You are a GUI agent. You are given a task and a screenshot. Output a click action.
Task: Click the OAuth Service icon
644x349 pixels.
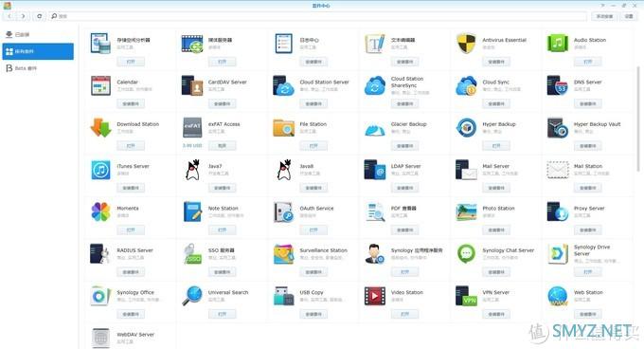[283, 211]
